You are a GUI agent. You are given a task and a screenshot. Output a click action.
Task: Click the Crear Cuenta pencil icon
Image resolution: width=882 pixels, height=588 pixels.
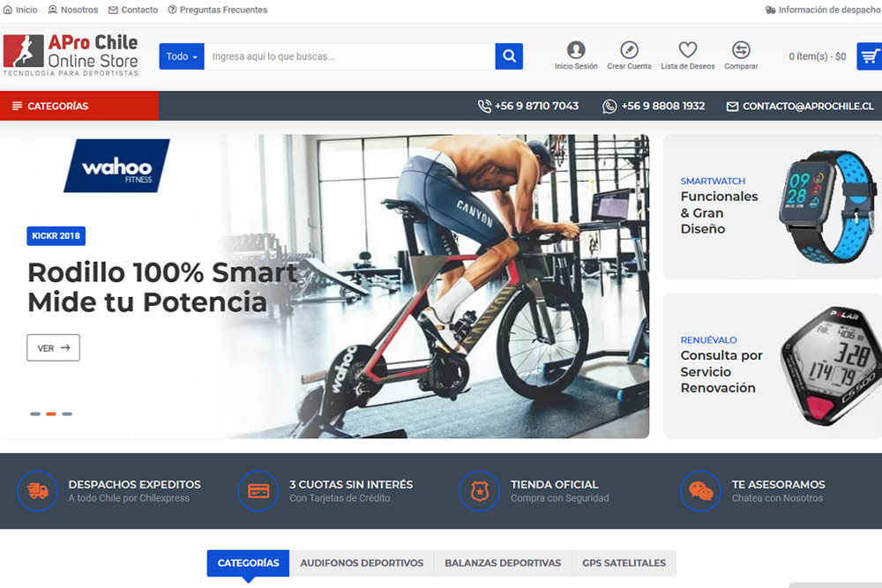point(629,50)
